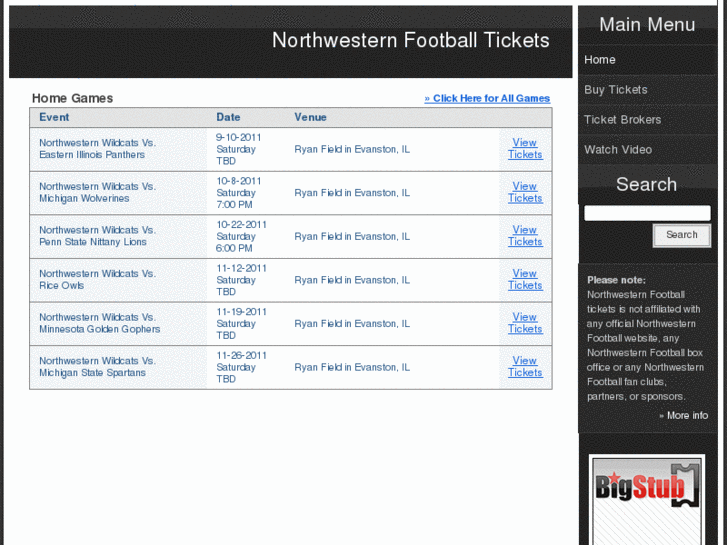Select Ticket Brokers menu item
Viewport: 727px width, 545px height.
pos(622,120)
